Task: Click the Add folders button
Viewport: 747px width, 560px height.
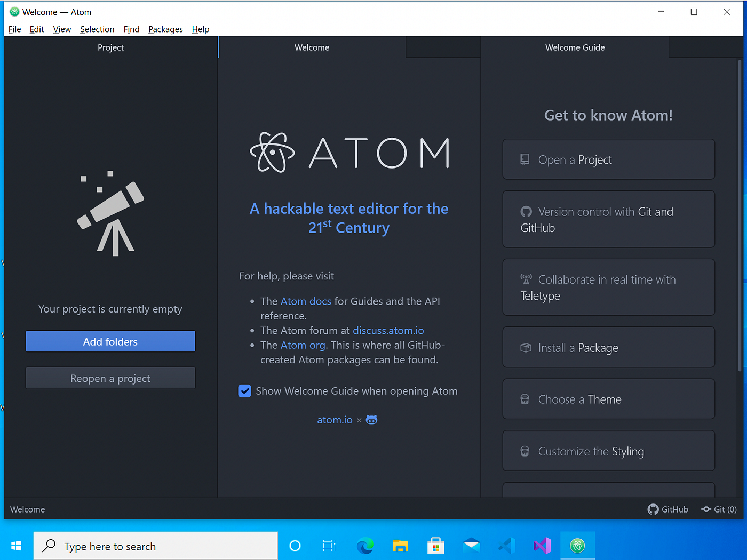Action: pos(110,341)
